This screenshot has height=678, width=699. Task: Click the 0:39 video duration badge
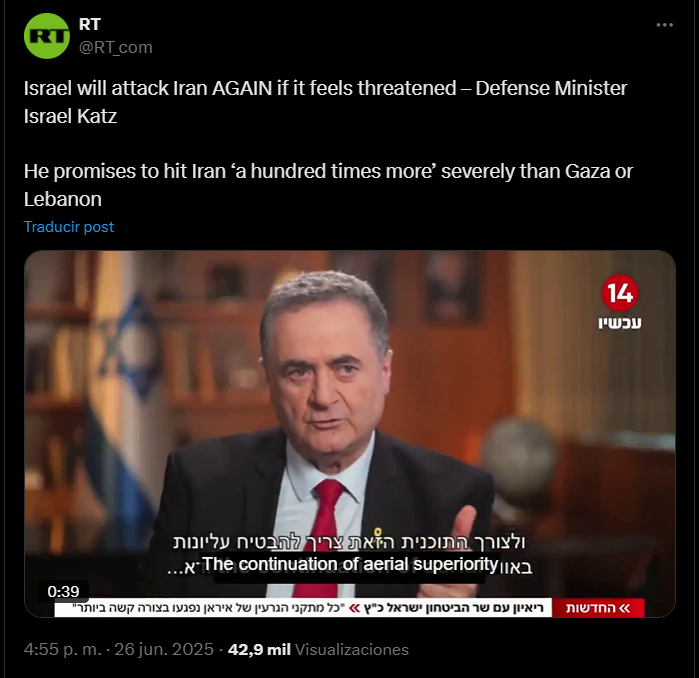[63, 592]
